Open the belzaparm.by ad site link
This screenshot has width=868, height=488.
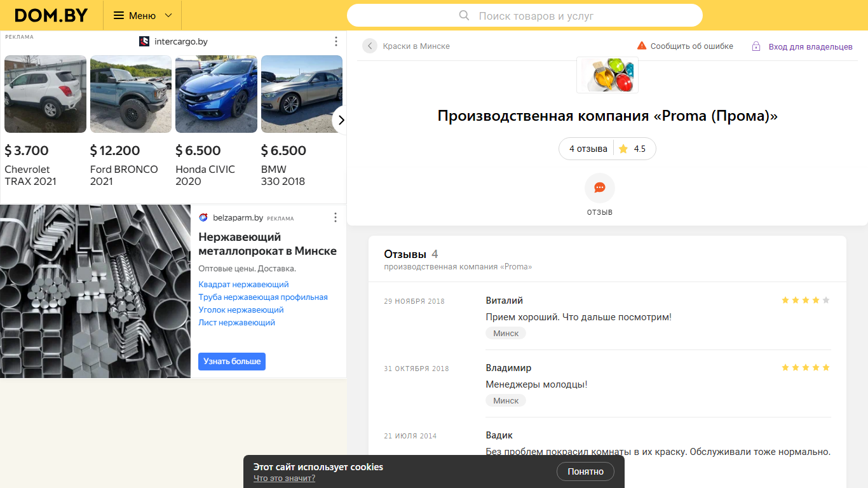[238, 218]
